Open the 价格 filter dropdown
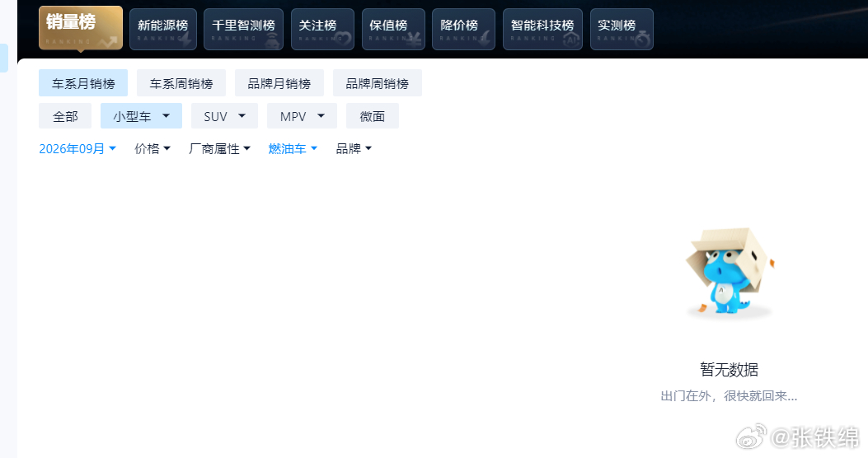 point(152,149)
